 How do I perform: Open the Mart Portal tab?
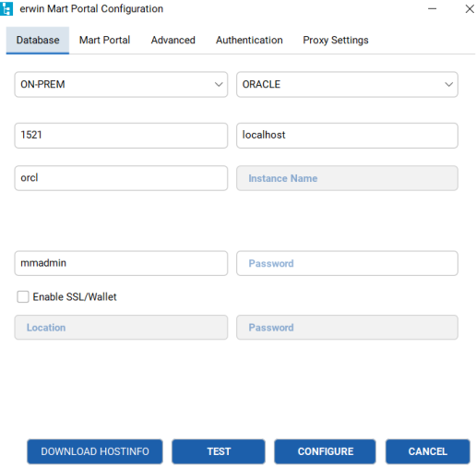point(104,41)
